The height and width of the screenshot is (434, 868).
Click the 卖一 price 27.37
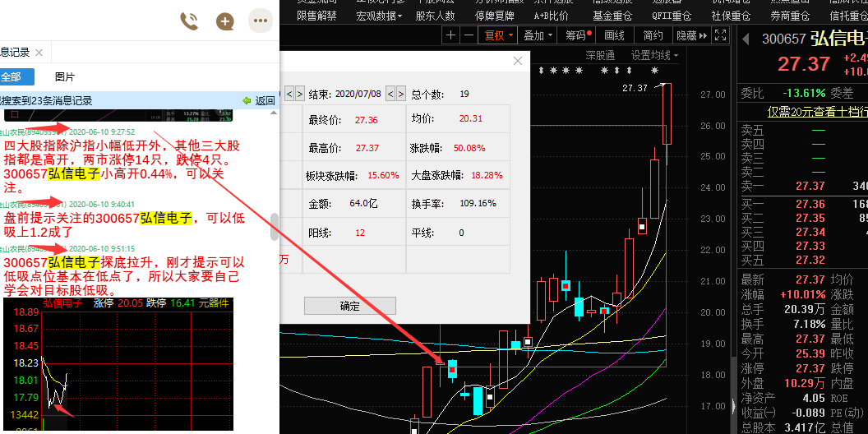pyautogui.click(x=810, y=186)
